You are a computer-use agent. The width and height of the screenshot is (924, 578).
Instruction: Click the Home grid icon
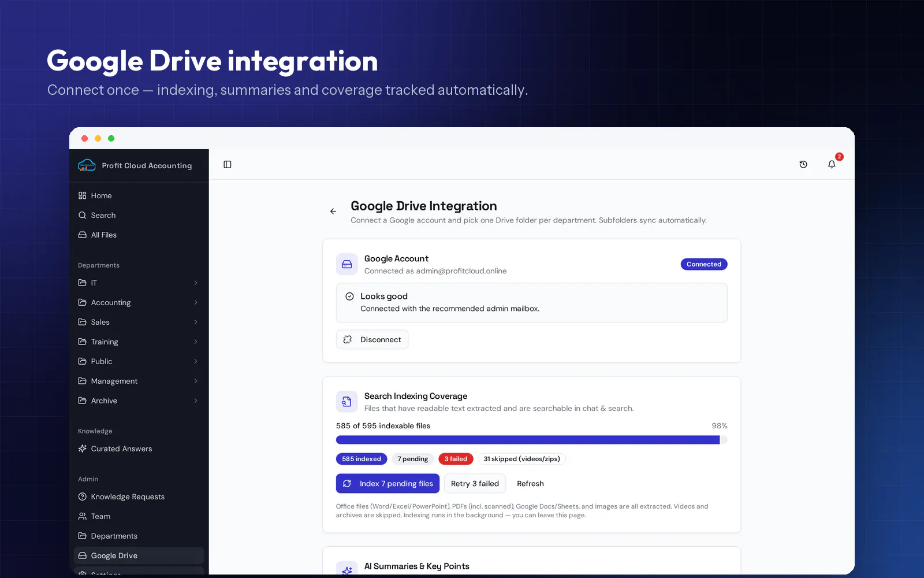[x=83, y=196]
